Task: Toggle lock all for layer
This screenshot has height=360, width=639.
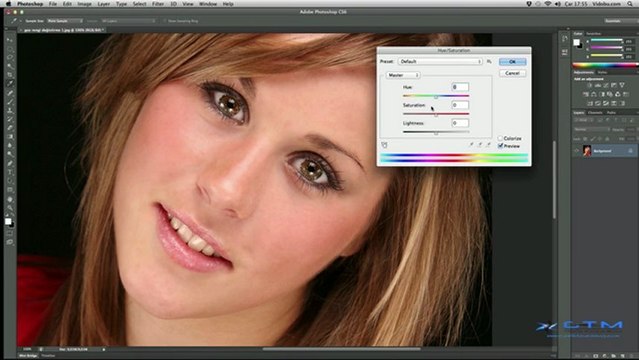Action: [607, 139]
